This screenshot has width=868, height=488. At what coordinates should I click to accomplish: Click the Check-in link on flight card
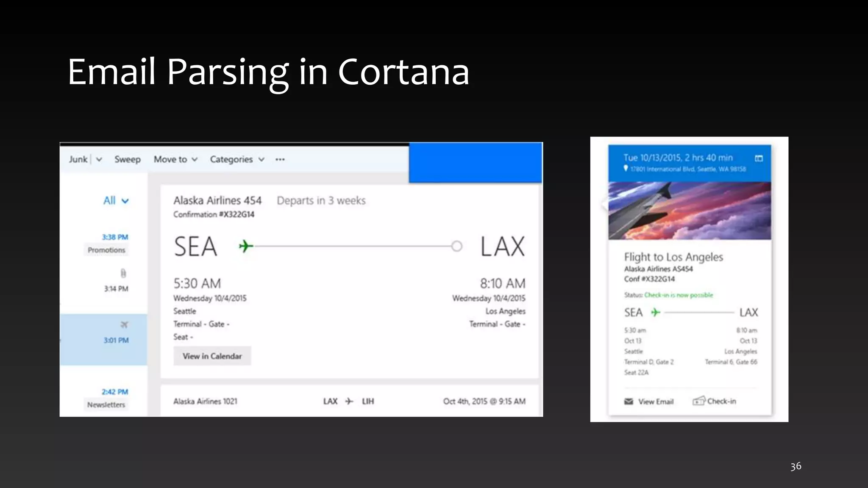pos(721,401)
